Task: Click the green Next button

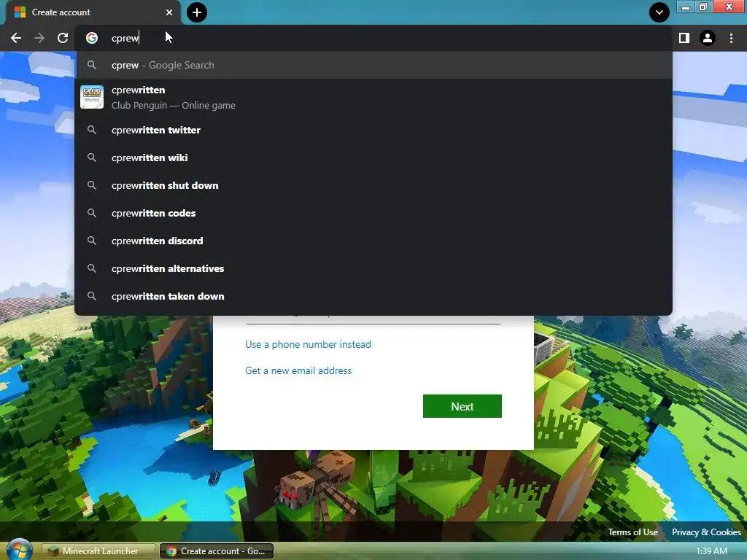Action: click(x=462, y=406)
